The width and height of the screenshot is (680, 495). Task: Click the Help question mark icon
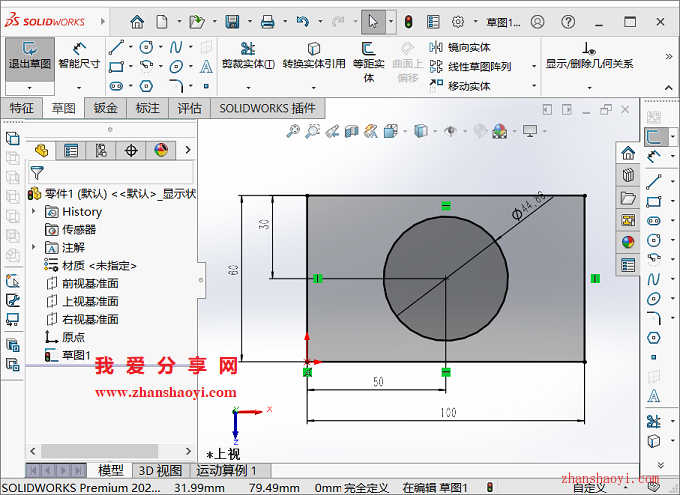tap(568, 21)
